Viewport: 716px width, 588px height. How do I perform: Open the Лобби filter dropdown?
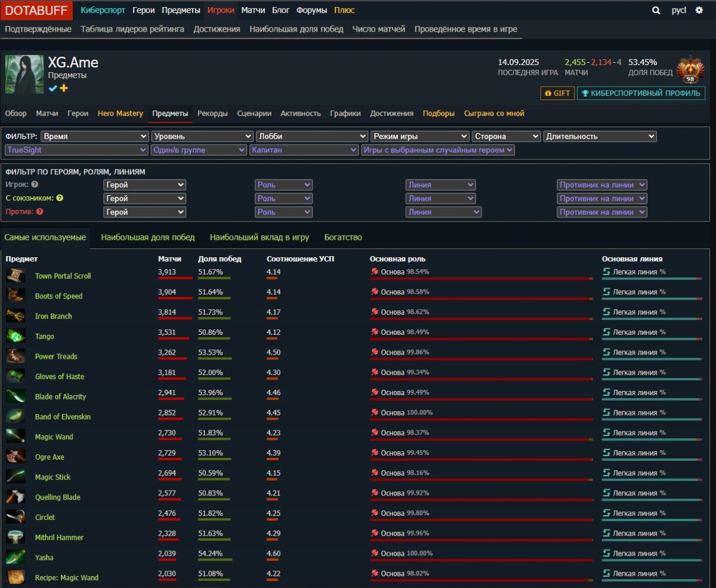click(x=311, y=136)
